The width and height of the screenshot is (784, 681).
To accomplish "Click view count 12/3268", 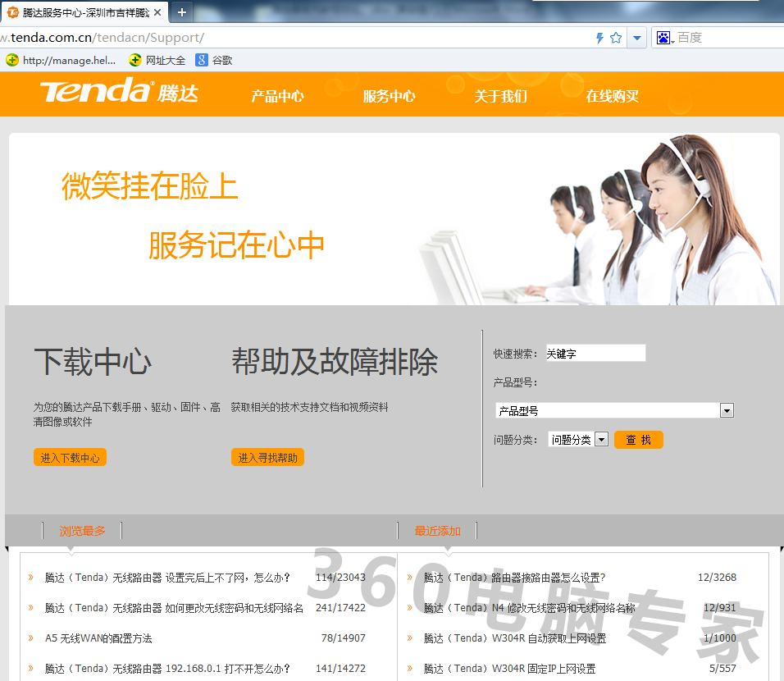I will pyautogui.click(x=717, y=578).
